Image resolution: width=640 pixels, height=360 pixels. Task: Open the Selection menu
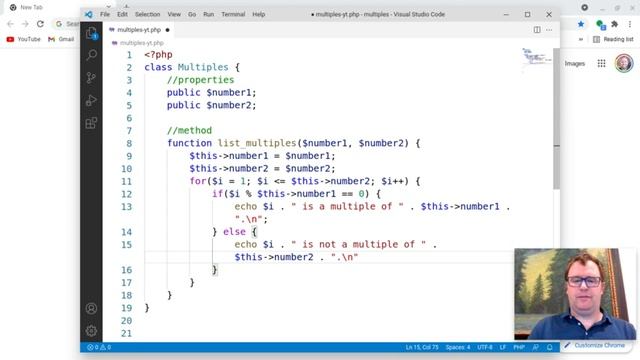pos(147,14)
